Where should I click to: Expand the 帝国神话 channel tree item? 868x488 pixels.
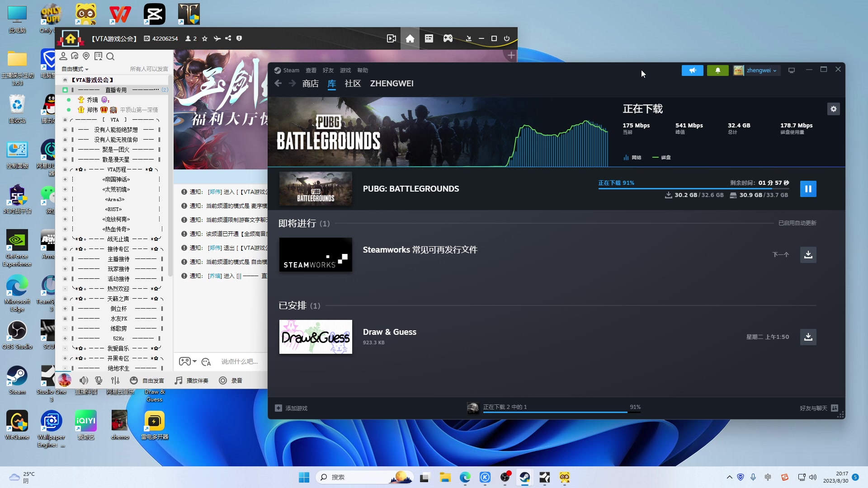65,179
